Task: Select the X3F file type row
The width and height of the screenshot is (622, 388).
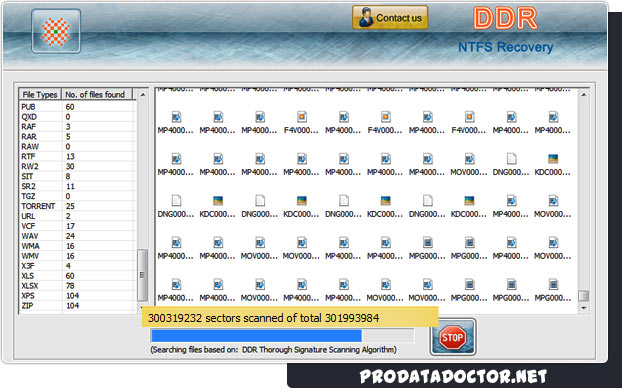Action: tap(77, 266)
